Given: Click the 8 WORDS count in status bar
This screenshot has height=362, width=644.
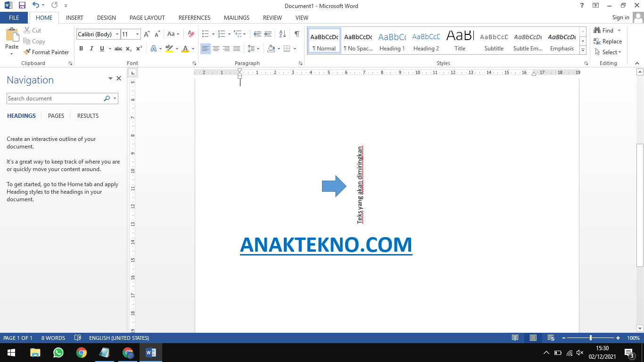Looking at the screenshot, I should coord(53,338).
